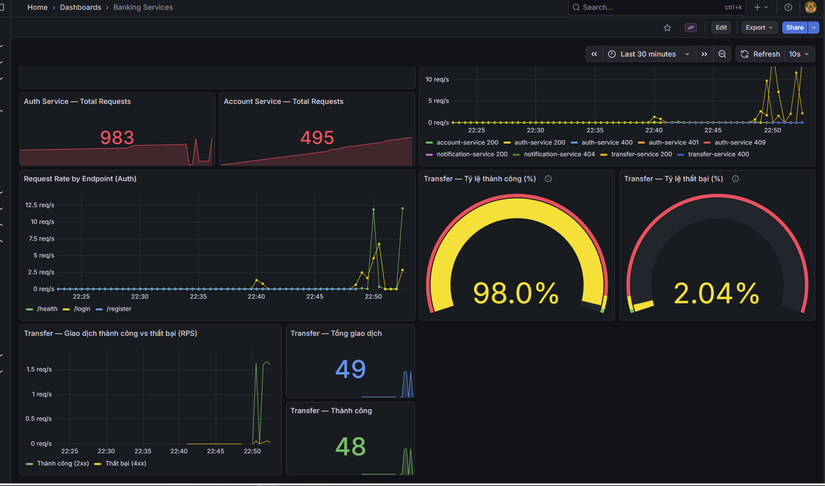Expand the 10s refresh interval dropdown
Image resolution: width=825 pixels, height=486 pixels.
(799, 54)
